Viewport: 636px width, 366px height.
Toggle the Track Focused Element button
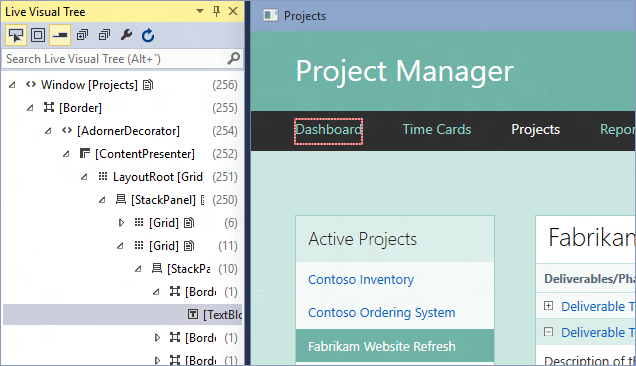(60, 35)
